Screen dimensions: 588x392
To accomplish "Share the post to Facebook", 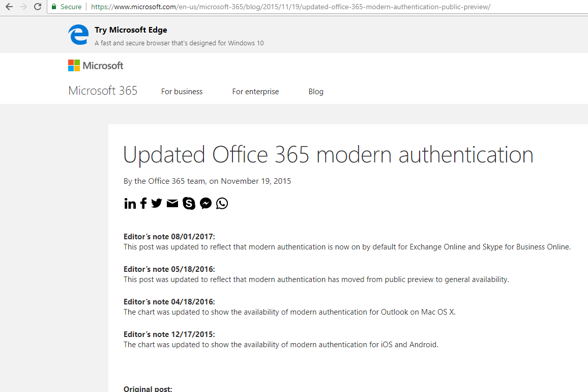I will point(143,203).
